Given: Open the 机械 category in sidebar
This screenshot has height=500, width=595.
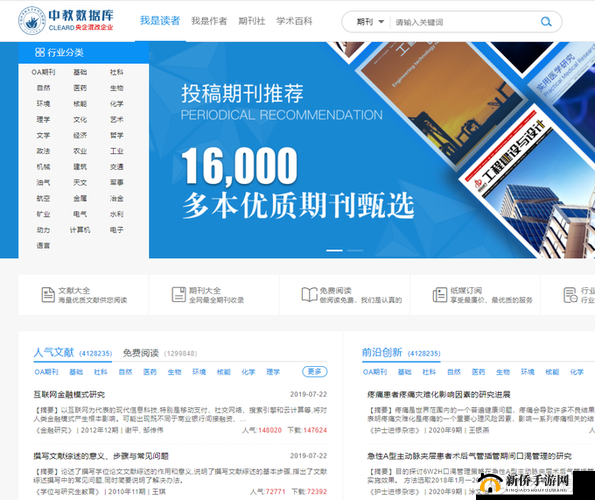Looking at the screenshot, I should 43,167.
